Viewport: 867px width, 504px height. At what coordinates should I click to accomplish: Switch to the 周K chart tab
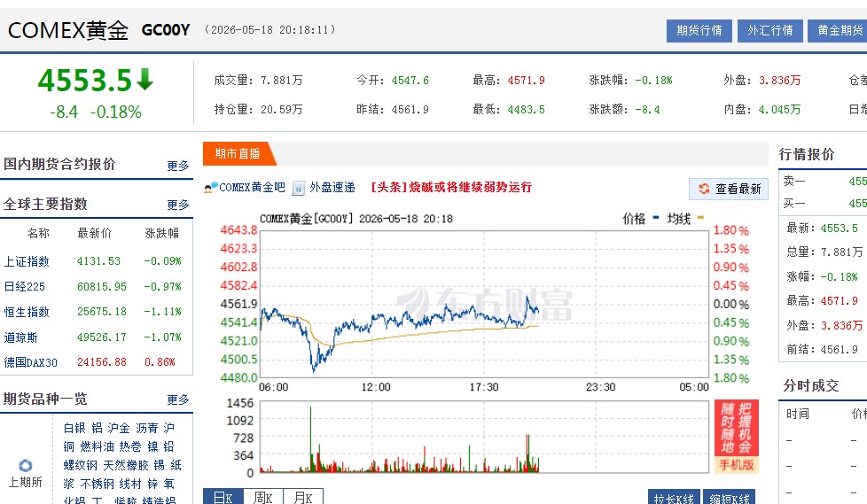(x=263, y=498)
